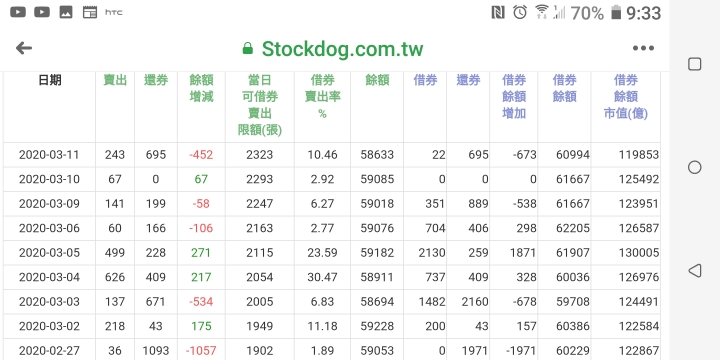Image resolution: width=720 pixels, height=360 pixels.
Task: Select the 2020-03-05 date cell
Action: click(49, 253)
